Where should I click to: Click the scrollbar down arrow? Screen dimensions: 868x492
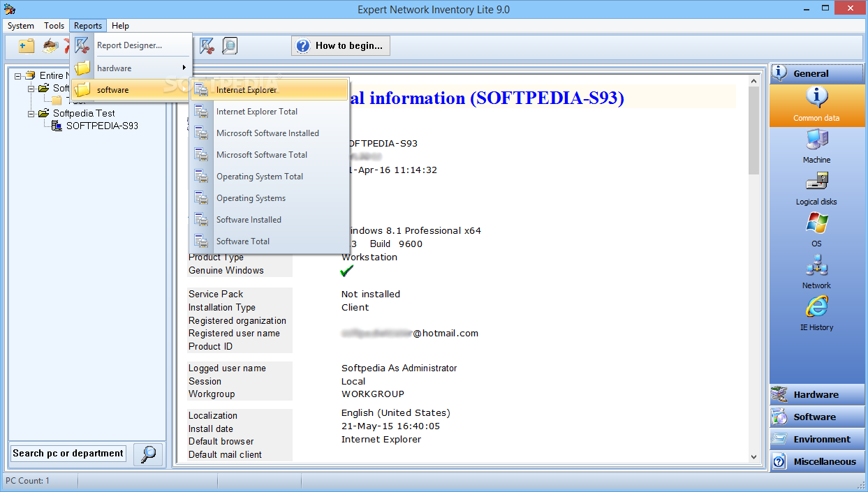click(753, 456)
